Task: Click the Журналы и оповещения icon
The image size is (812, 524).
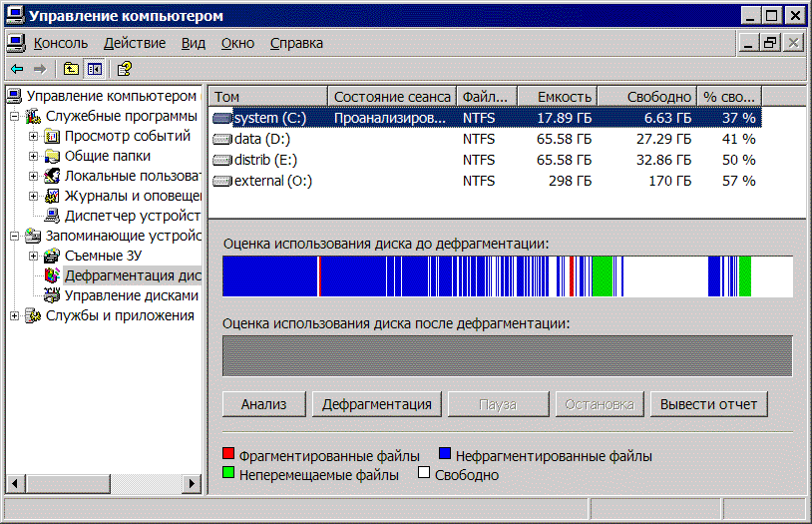Action: coord(52,196)
